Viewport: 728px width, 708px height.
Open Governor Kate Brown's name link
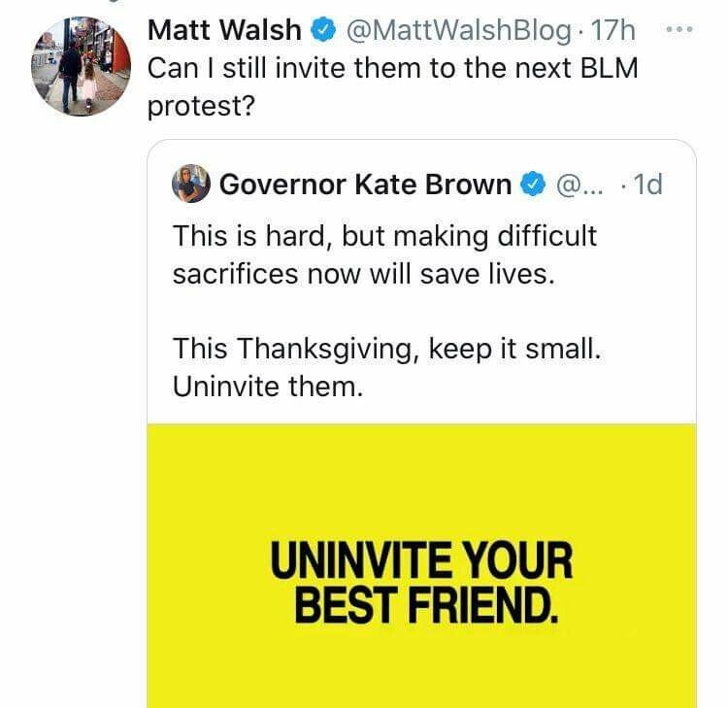click(x=366, y=184)
